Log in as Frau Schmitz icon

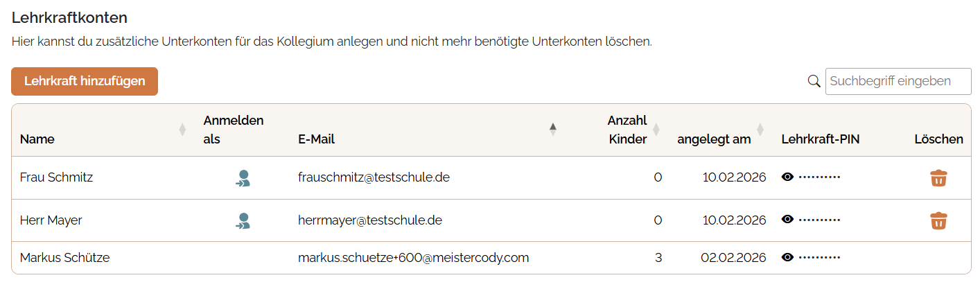coord(243,178)
